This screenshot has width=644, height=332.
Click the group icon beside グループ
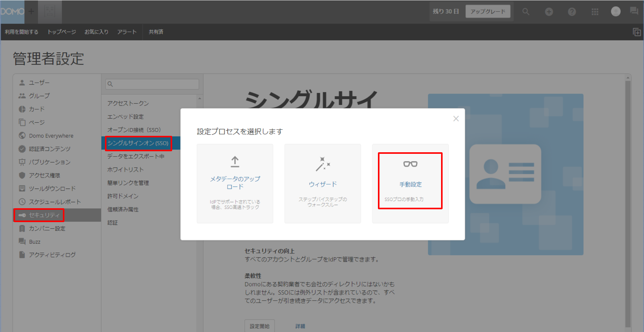pos(22,96)
